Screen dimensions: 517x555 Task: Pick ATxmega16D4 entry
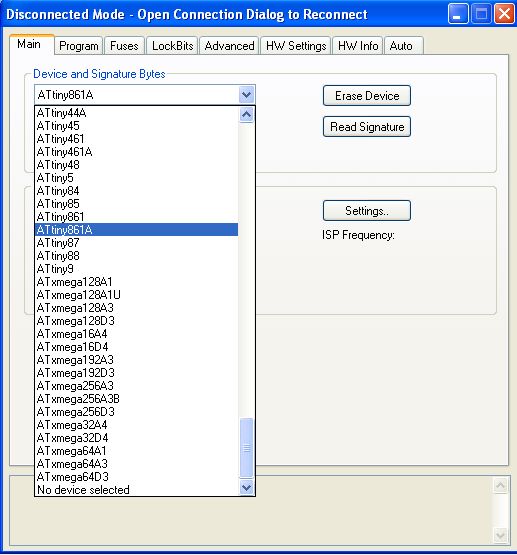pos(137,347)
